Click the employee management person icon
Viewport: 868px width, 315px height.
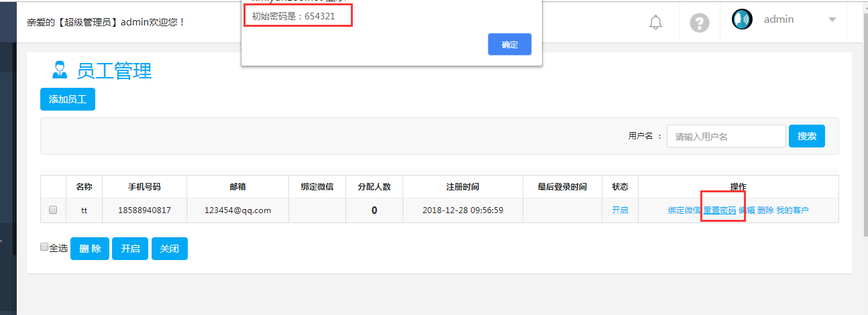point(60,70)
